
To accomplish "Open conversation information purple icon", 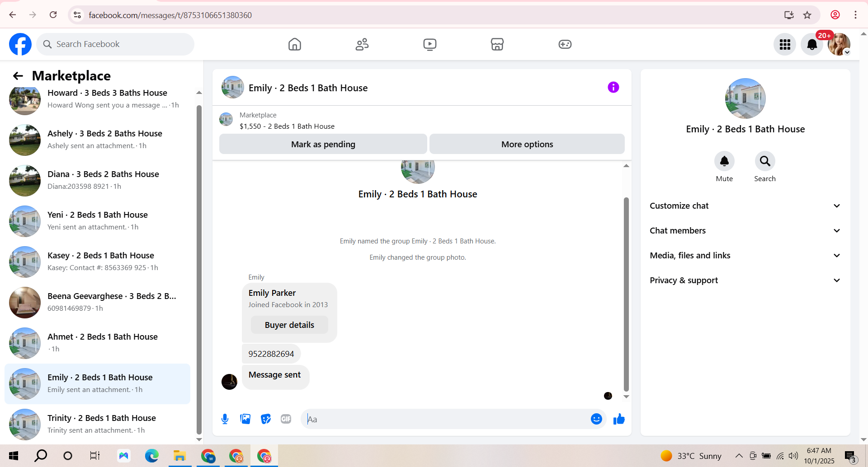I will pos(613,87).
